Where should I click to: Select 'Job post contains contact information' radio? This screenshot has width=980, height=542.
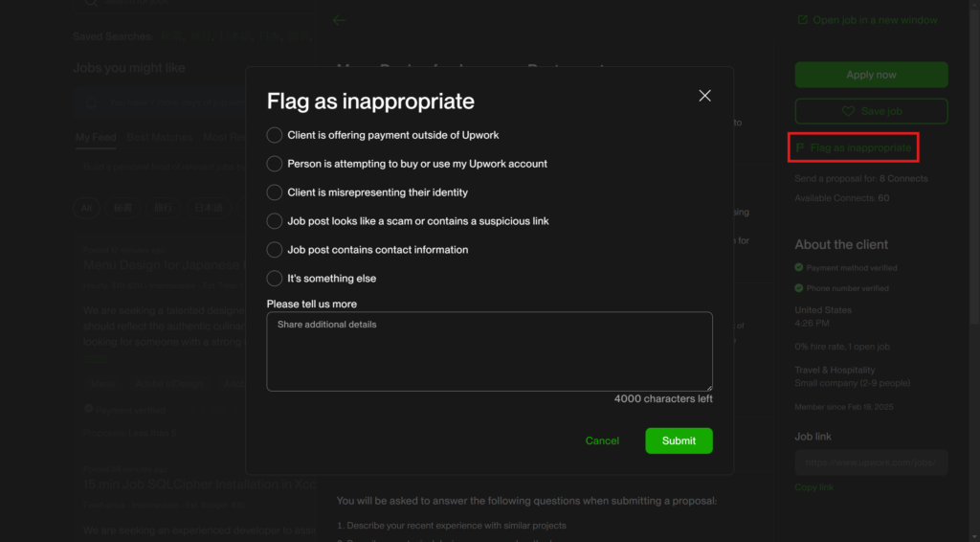point(274,250)
